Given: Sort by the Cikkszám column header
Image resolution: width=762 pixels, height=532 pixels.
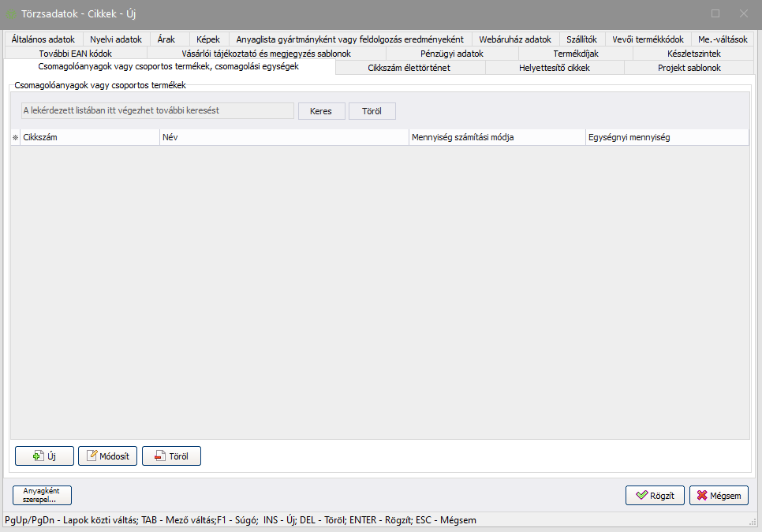Looking at the screenshot, I should [91, 138].
